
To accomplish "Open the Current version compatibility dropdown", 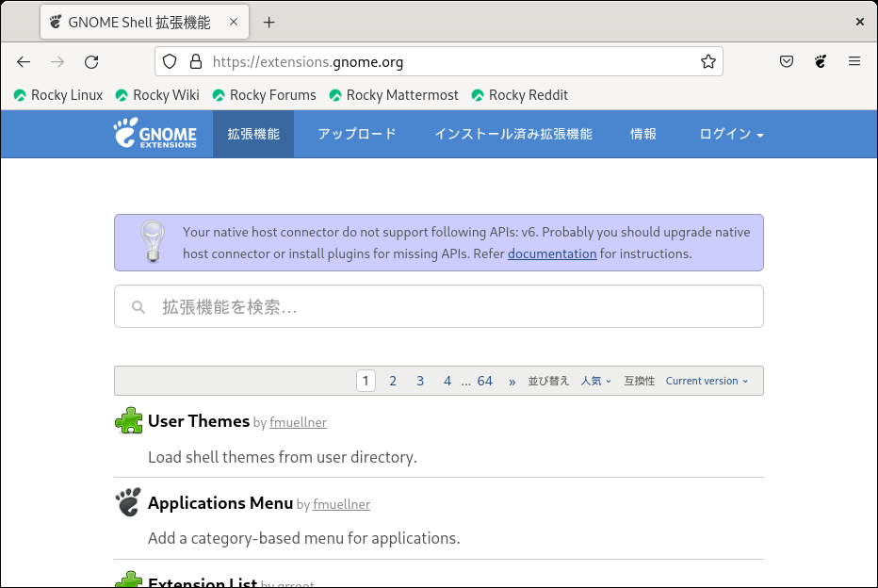I will (x=707, y=381).
